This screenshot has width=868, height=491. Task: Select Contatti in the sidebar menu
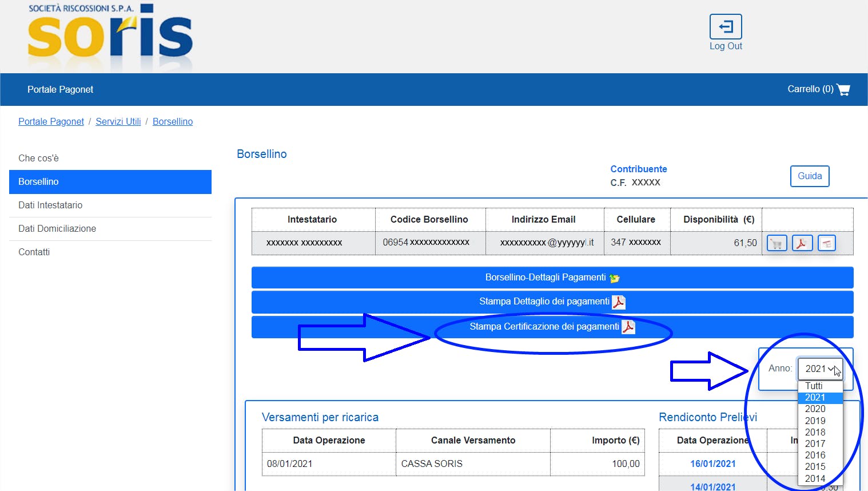(x=34, y=252)
